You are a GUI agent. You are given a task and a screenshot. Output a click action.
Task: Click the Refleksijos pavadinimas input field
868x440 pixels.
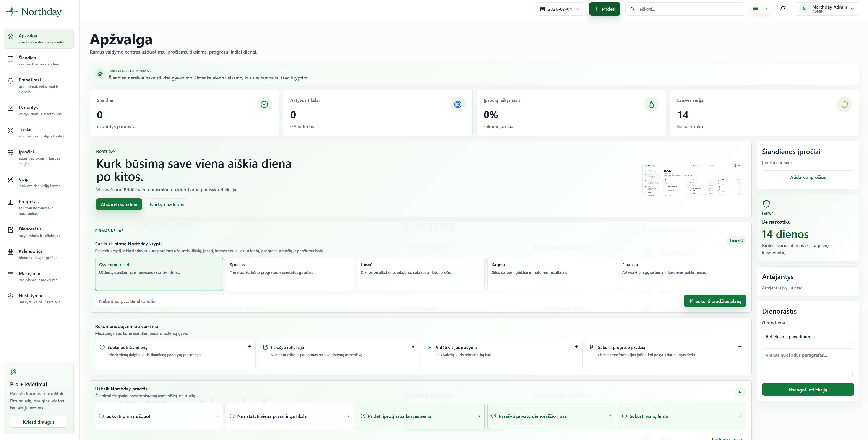(808, 336)
